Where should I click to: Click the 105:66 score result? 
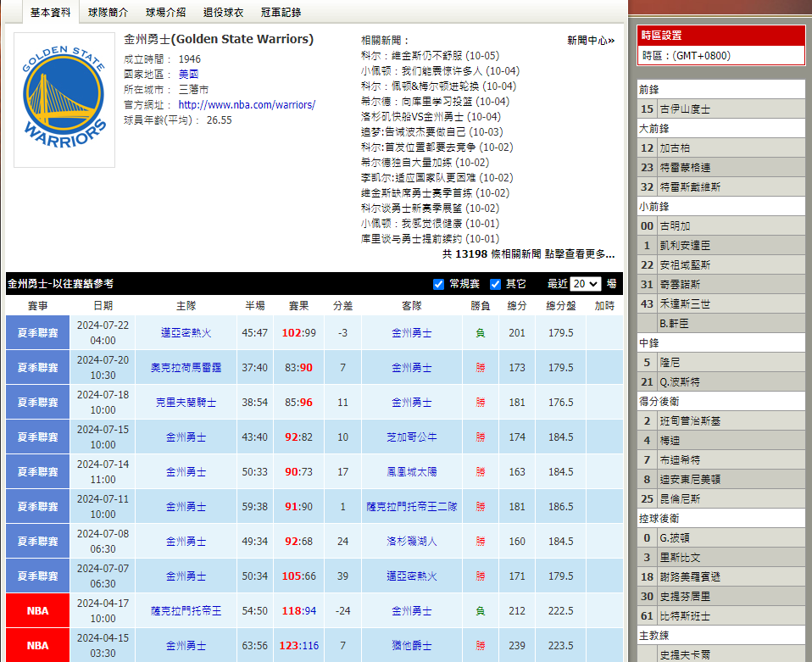(299, 576)
